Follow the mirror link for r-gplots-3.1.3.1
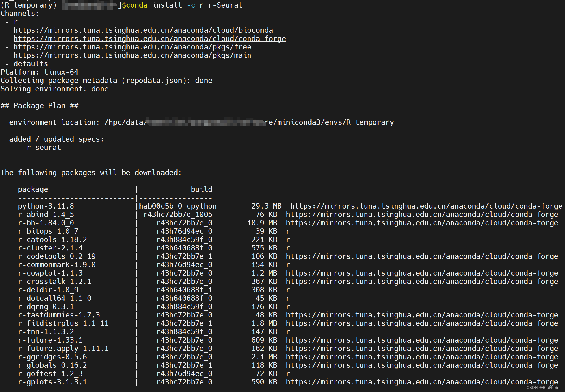 [x=422, y=382]
